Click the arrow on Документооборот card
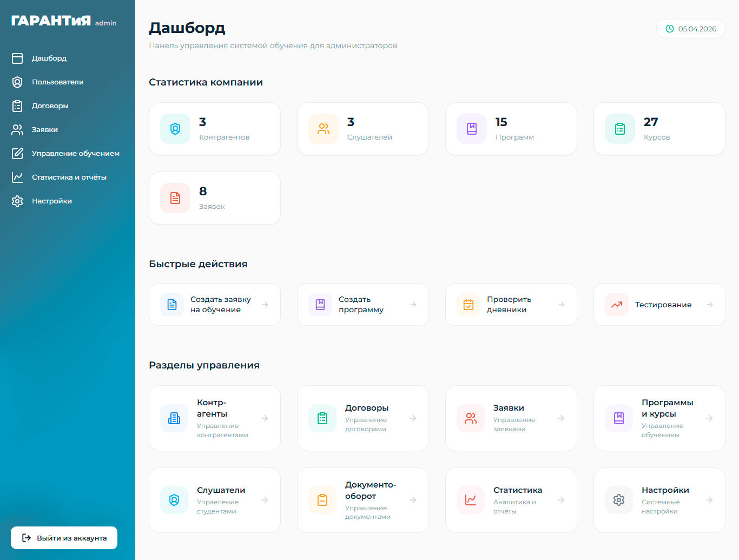Screen dimensions: 739x560 (x=413, y=500)
